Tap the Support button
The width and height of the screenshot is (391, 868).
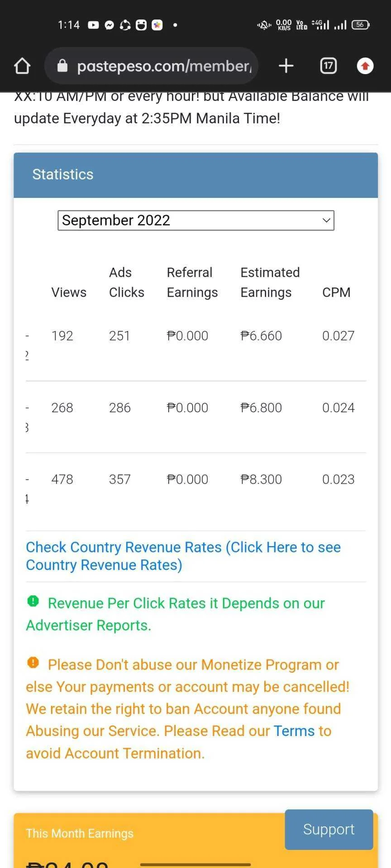[329, 830]
